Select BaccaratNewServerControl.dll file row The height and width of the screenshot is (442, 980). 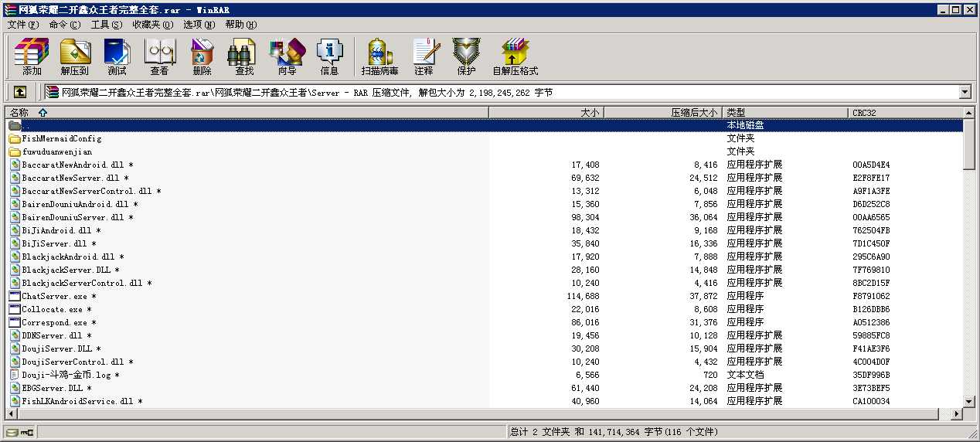[x=485, y=191]
